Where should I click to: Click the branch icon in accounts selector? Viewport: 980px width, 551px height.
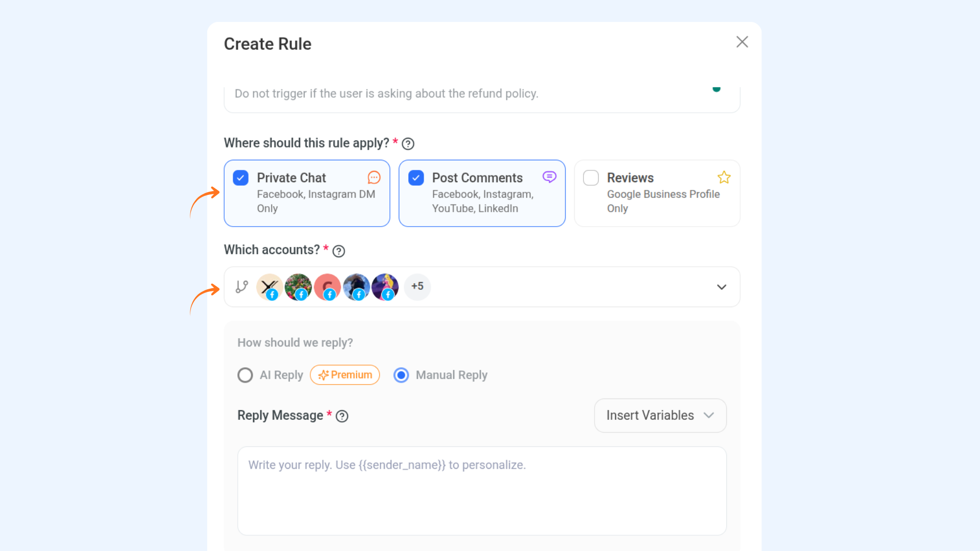242,287
